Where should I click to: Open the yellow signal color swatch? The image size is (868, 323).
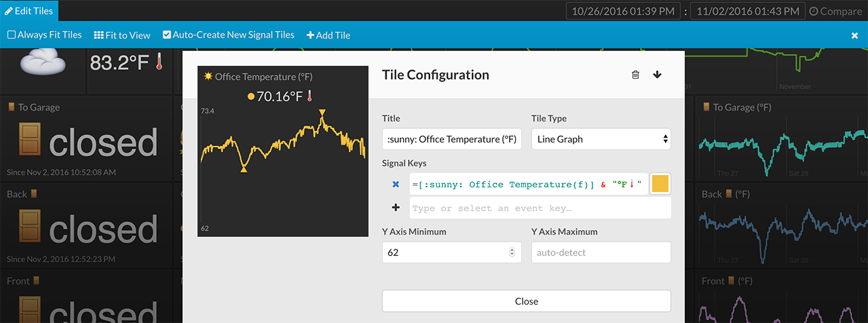[x=660, y=184]
